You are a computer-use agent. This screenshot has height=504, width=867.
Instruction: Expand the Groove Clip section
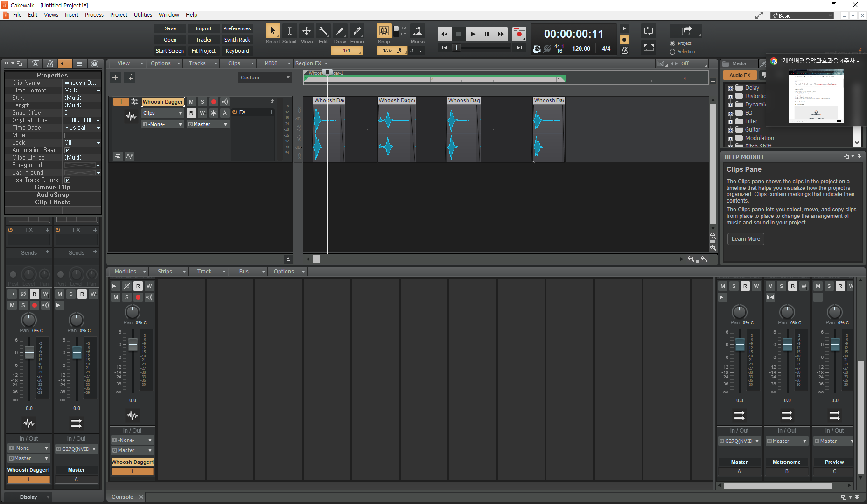[x=52, y=188]
